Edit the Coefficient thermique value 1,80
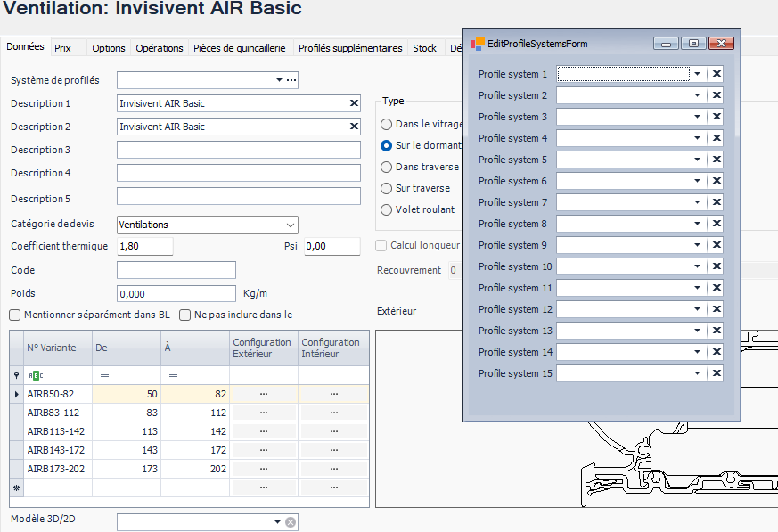 [x=145, y=246]
